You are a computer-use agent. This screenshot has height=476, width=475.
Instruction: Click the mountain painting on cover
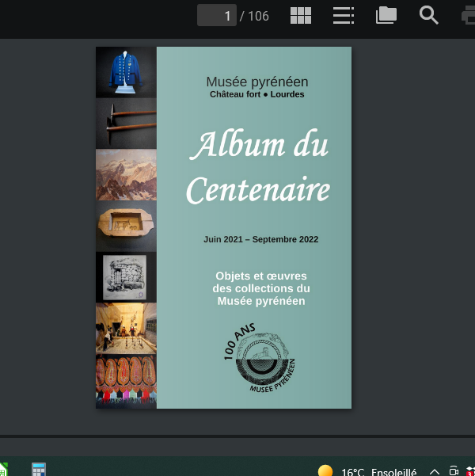pyautogui.click(x=126, y=174)
